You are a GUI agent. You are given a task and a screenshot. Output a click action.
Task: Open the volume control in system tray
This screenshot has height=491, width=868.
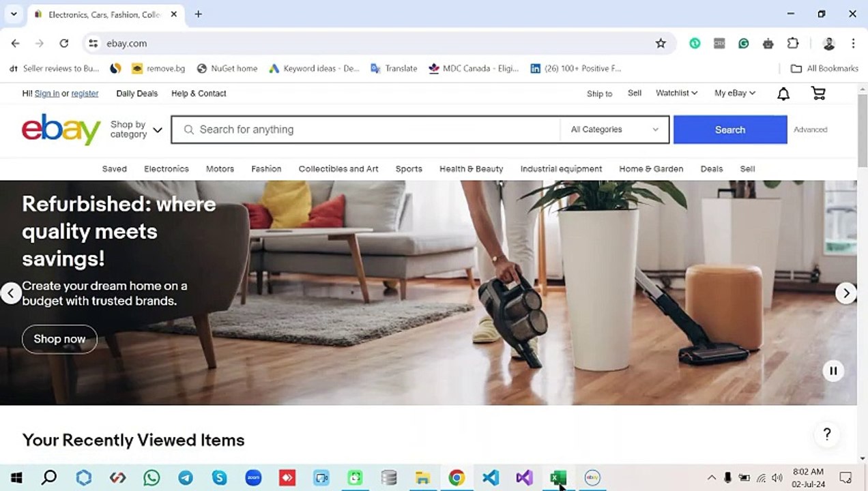[777, 477]
